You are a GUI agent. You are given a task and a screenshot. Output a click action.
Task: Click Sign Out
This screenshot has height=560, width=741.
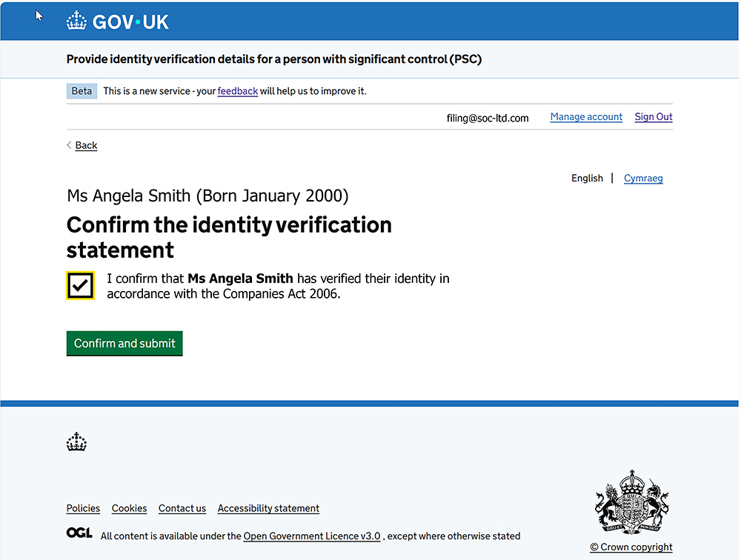(654, 117)
